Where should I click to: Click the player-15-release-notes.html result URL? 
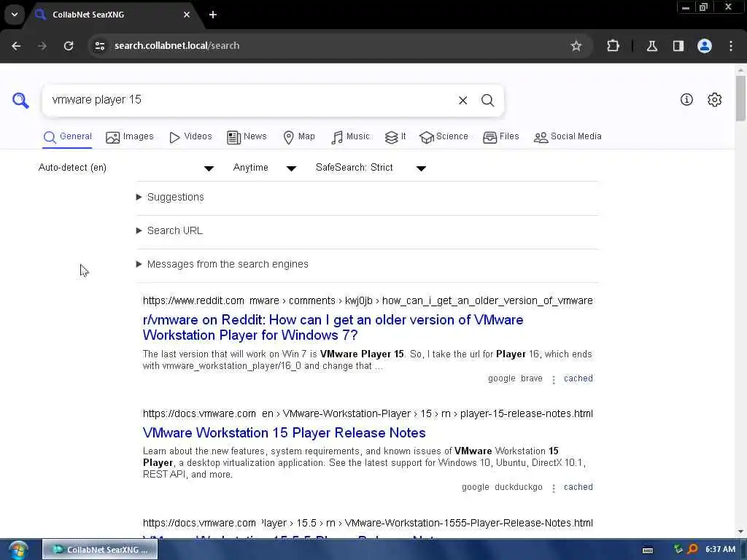coord(368,413)
